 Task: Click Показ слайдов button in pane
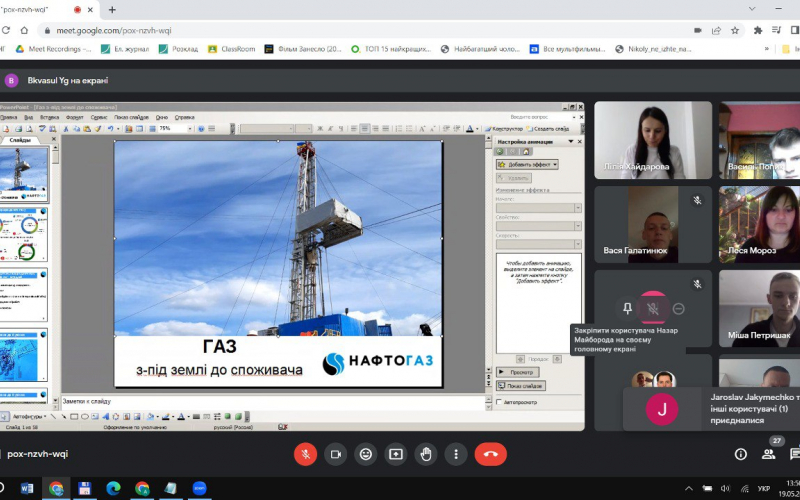520,386
